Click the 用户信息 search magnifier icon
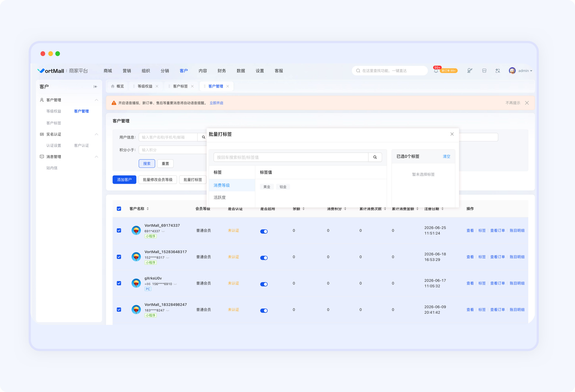 [203, 137]
